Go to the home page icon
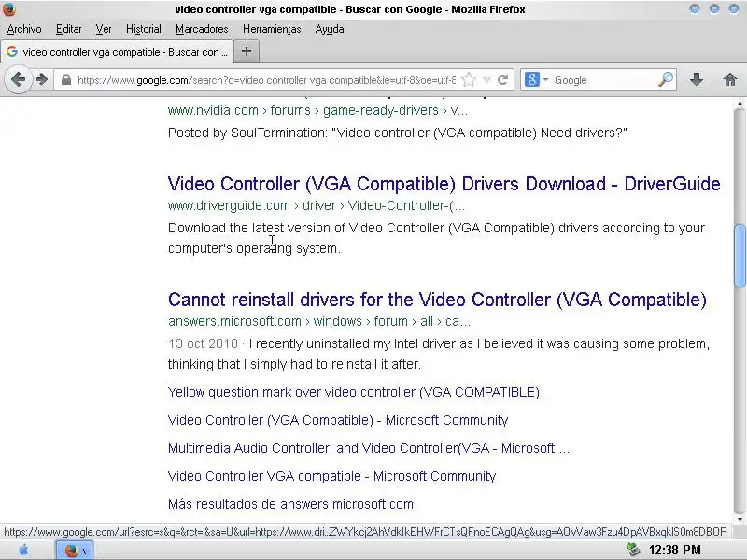747x560 pixels. pos(730,79)
